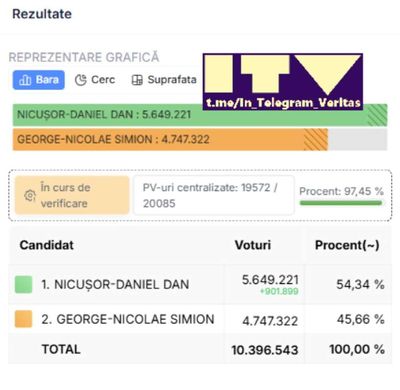Open the t.me/In_Telegram_Veritas link

[283, 103]
